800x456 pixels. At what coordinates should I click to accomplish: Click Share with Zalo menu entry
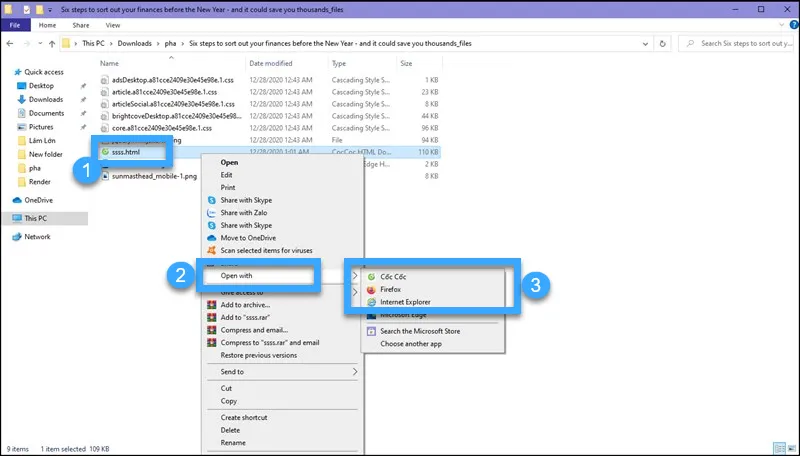pyautogui.click(x=243, y=213)
